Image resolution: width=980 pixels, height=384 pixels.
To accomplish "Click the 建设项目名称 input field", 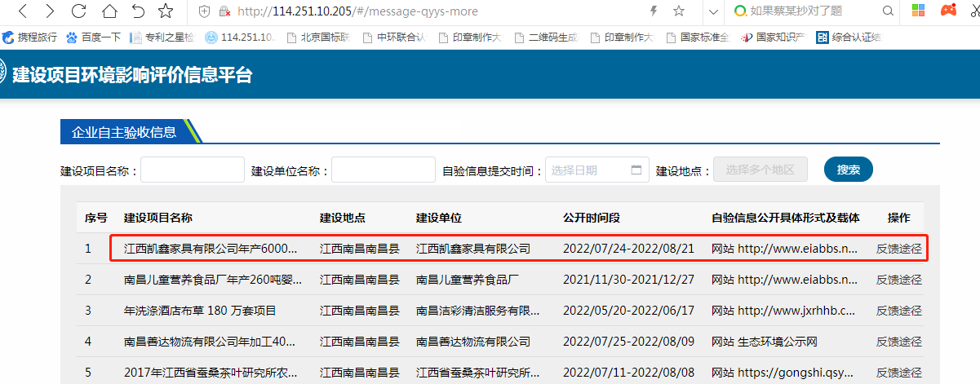I will (x=193, y=170).
